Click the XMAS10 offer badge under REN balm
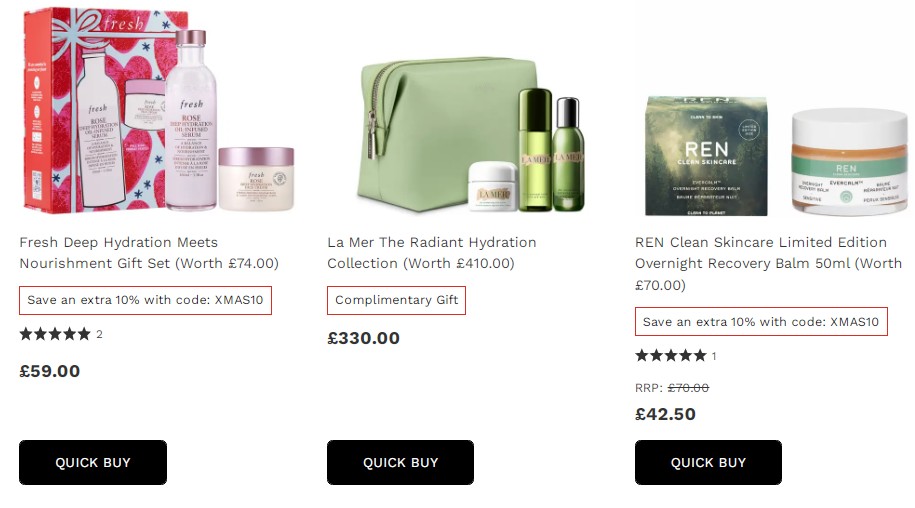915x508 pixels. [761, 322]
